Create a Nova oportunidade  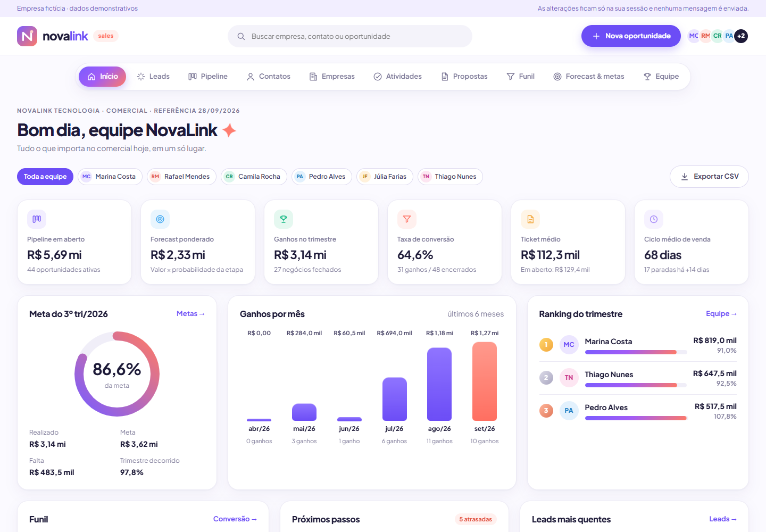pos(631,36)
